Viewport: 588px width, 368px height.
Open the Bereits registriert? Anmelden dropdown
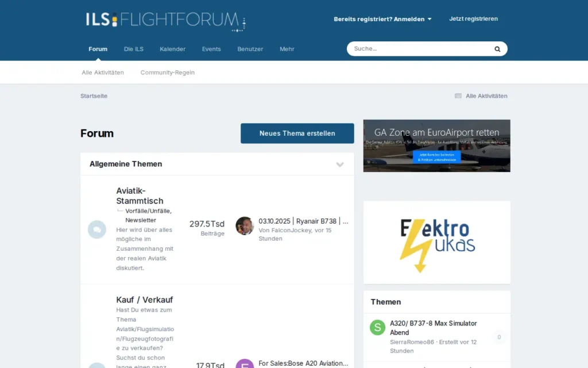[x=382, y=19]
